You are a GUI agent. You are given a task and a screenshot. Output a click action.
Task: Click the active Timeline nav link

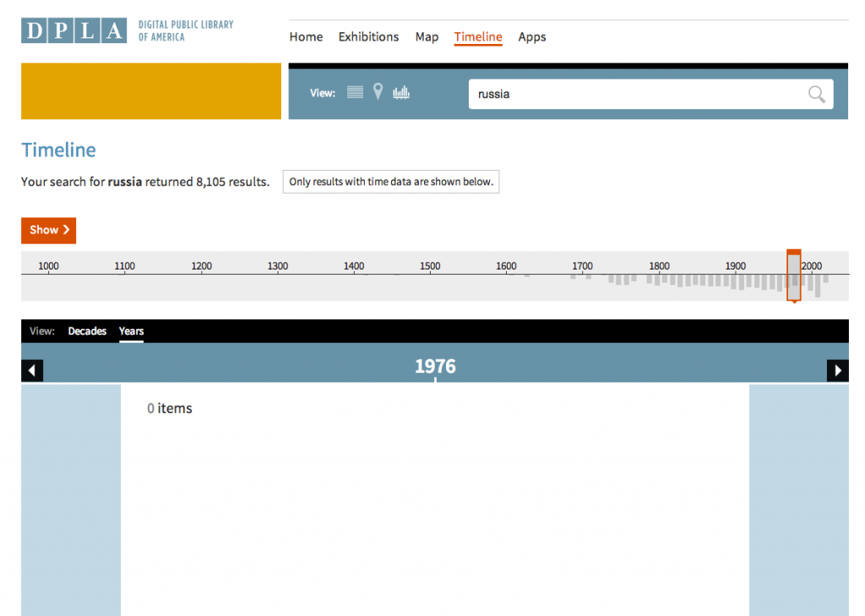click(477, 37)
